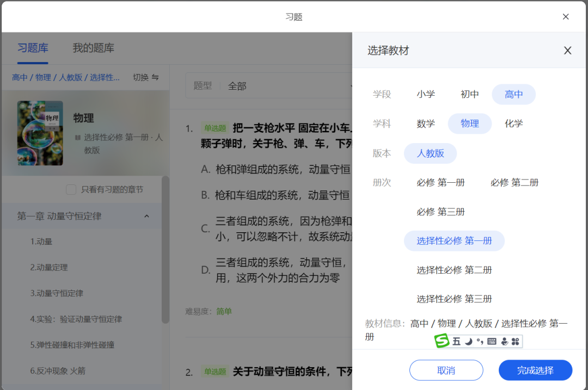Select the Wubi input mode icon
Viewport: 588px width, 390px height.
(456, 341)
